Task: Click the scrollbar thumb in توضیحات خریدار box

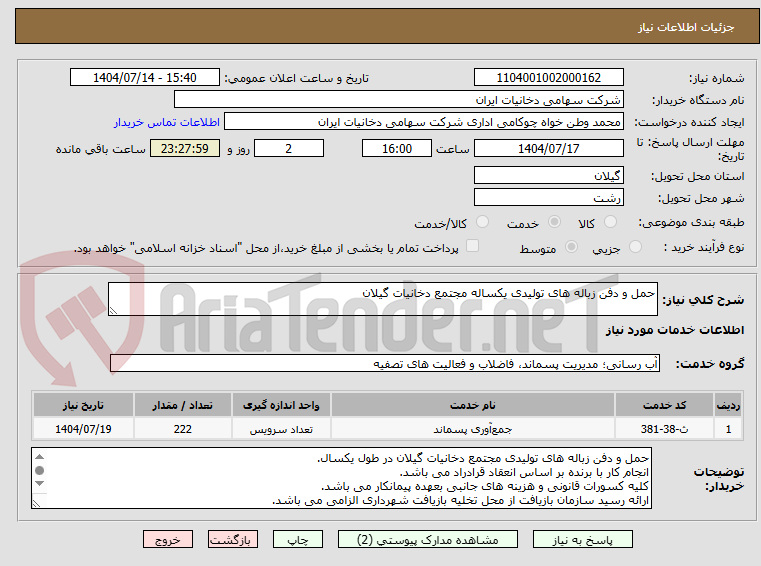Action: click(40, 470)
